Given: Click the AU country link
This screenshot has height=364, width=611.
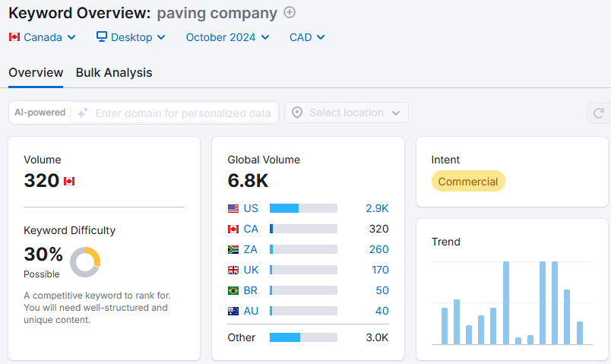Looking at the screenshot, I should tap(251, 311).
